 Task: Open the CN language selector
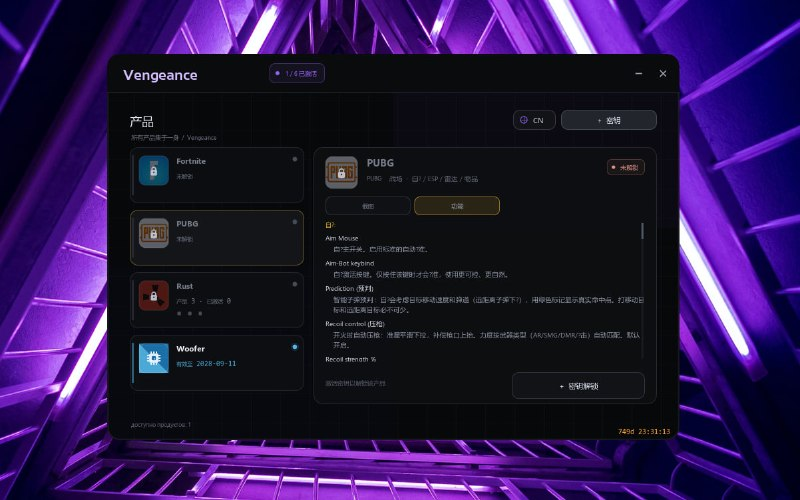[x=534, y=120]
